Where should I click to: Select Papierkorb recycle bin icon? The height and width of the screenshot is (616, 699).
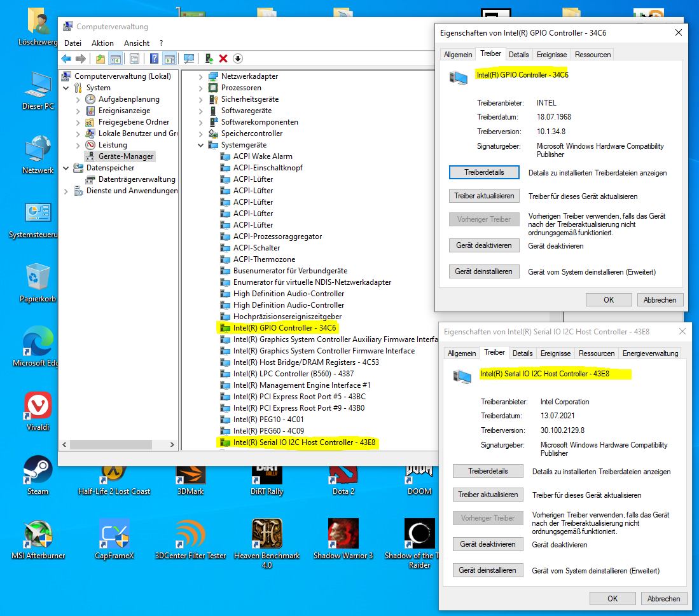click(38, 282)
